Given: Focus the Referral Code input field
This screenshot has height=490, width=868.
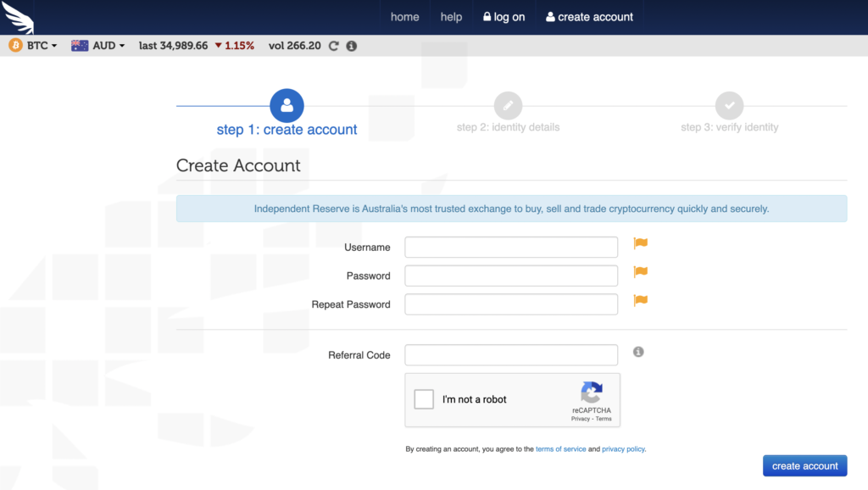Looking at the screenshot, I should coord(511,355).
